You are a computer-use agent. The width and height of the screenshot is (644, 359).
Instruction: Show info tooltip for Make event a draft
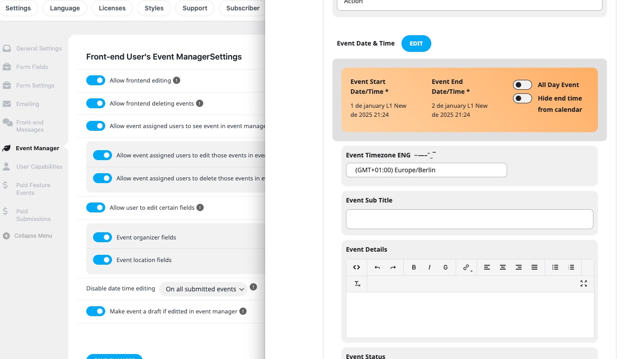point(243,311)
